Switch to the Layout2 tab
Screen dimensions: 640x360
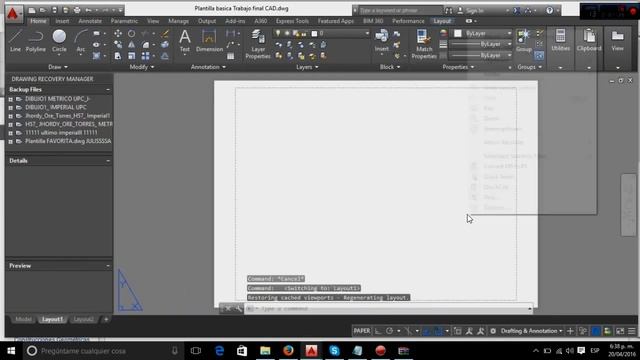coord(84,319)
